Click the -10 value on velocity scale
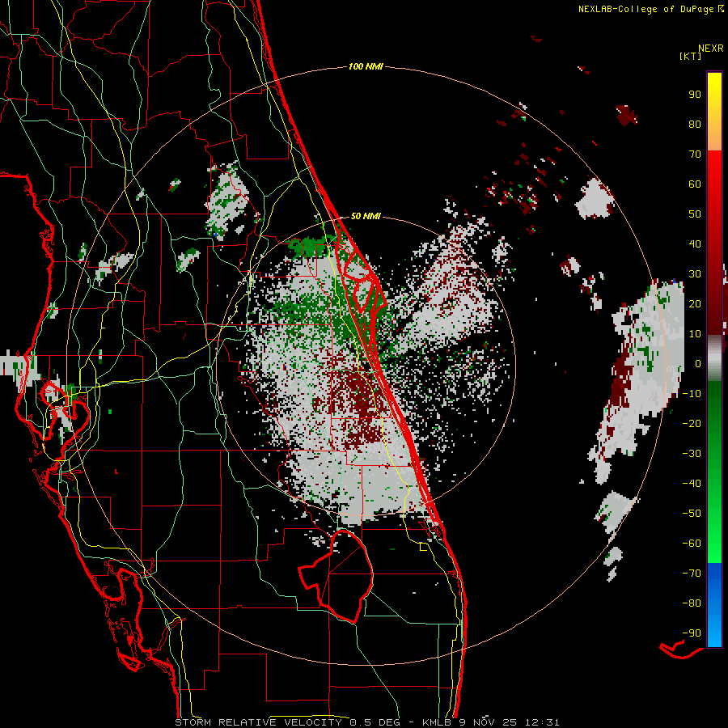The width and height of the screenshot is (728, 728). (692, 394)
